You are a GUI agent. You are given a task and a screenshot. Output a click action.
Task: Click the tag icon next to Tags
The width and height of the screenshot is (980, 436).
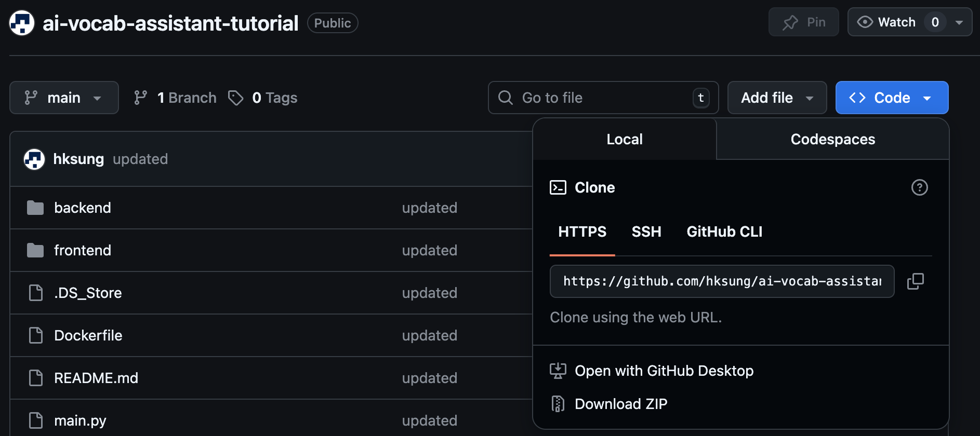[x=235, y=98]
